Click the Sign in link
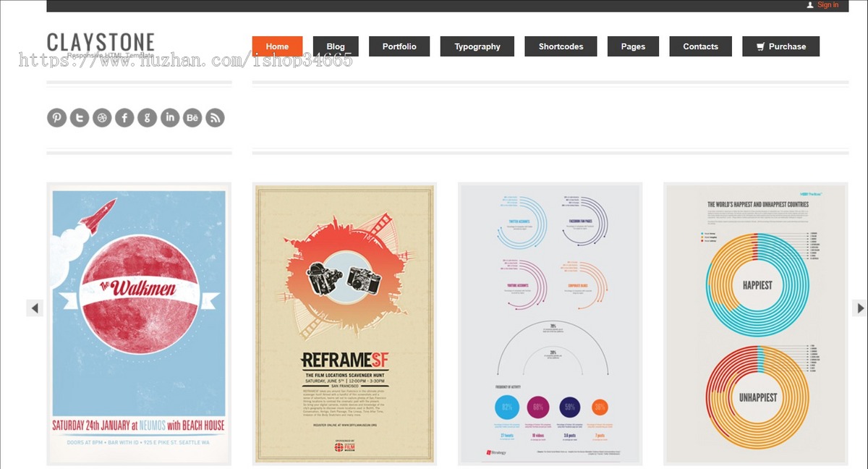Image resolution: width=868 pixels, height=469 pixels. point(828,5)
